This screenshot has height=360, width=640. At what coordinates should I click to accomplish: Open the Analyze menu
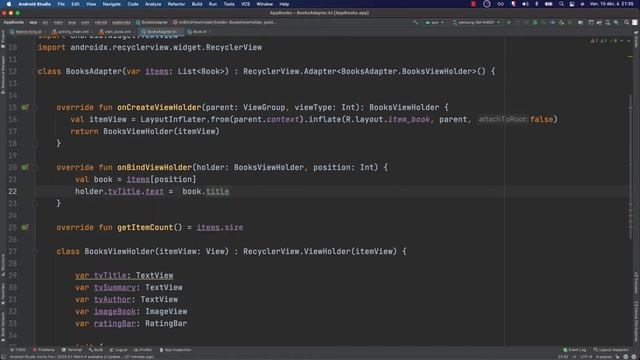click(153, 4)
